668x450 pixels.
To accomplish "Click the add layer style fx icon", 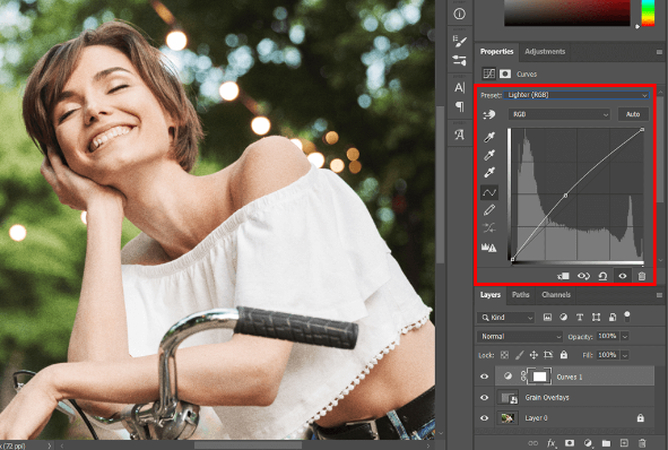I will [549, 441].
